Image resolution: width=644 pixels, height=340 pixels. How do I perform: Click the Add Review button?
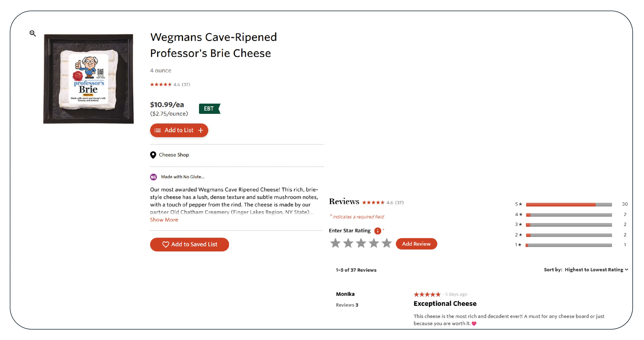416,244
